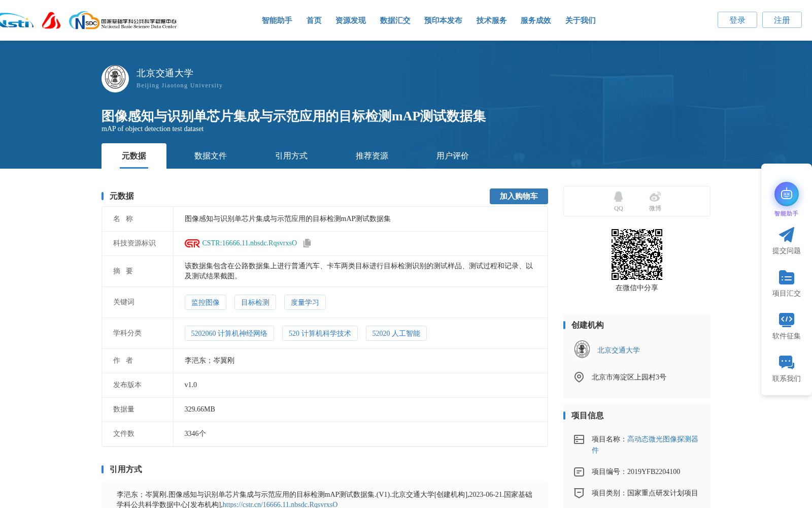Click the 监控图像 keyword tag
812x508 pixels.
pos(206,302)
